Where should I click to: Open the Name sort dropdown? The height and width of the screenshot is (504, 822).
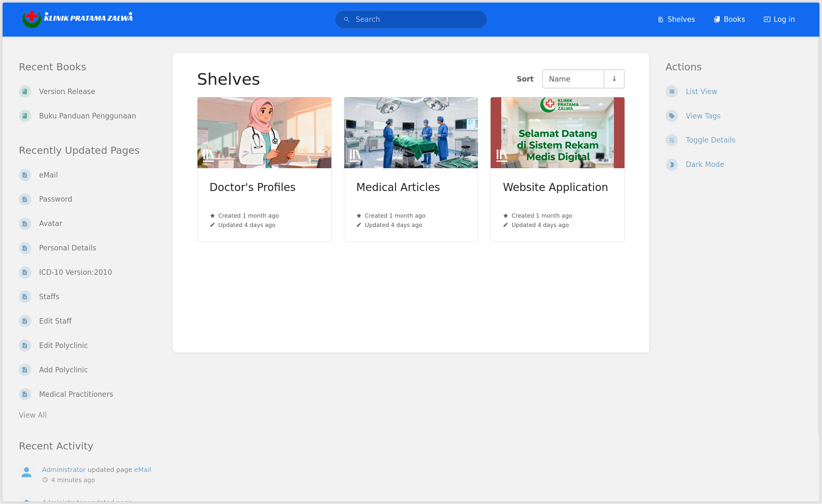click(573, 79)
